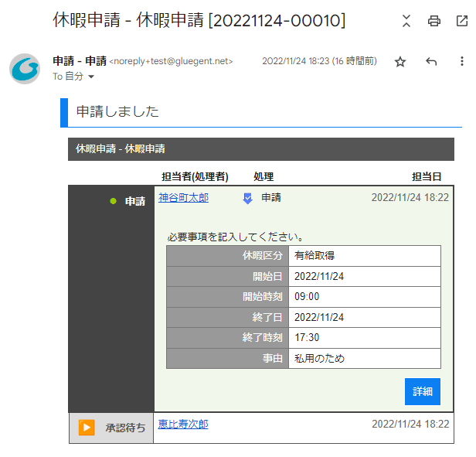The image size is (476, 457).
Task: Click the instruction text 必要事項を記入してください。
Action: coord(235,237)
